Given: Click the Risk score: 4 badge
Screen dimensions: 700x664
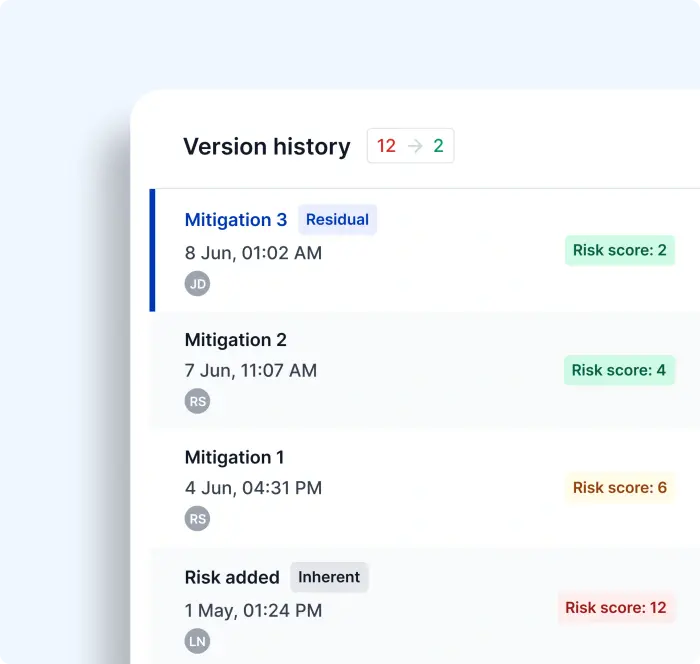Looking at the screenshot, I should 619,370.
